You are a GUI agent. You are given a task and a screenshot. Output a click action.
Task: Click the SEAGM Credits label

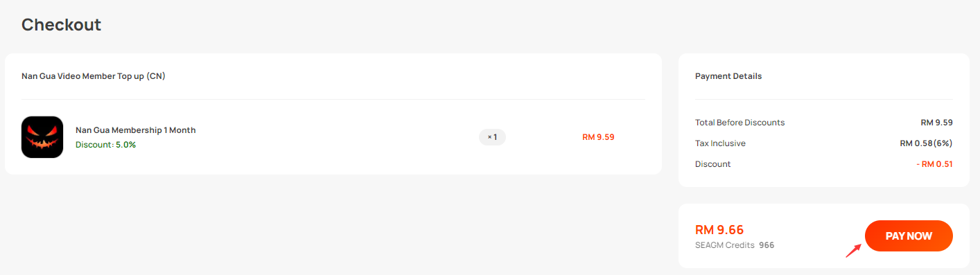click(724, 245)
